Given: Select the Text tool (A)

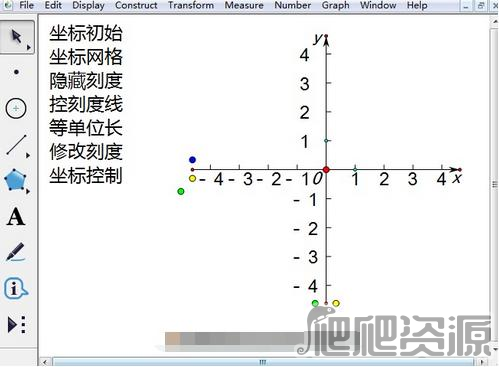Looking at the screenshot, I should [16, 217].
